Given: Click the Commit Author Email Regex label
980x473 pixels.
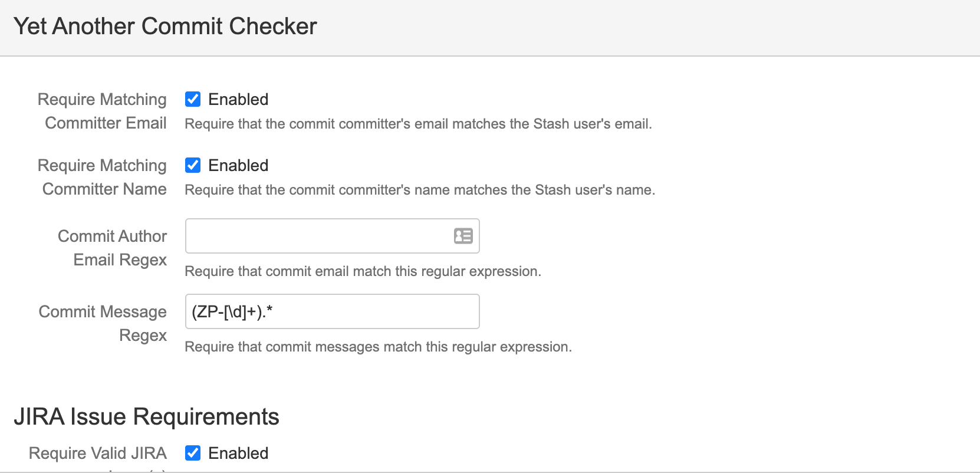Looking at the screenshot, I should click(113, 248).
